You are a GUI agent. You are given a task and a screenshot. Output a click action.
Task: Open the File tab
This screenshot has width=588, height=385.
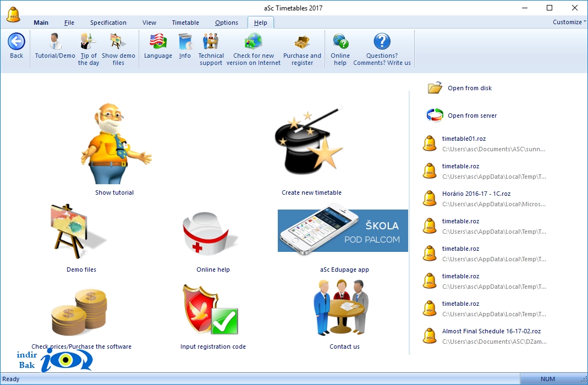69,23
